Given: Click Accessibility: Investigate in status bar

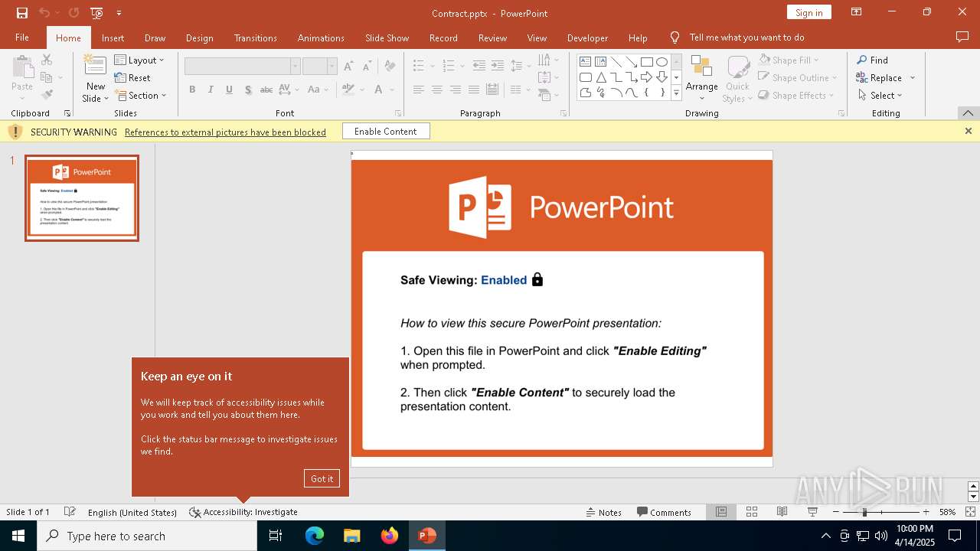Looking at the screenshot, I should (x=243, y=512).
